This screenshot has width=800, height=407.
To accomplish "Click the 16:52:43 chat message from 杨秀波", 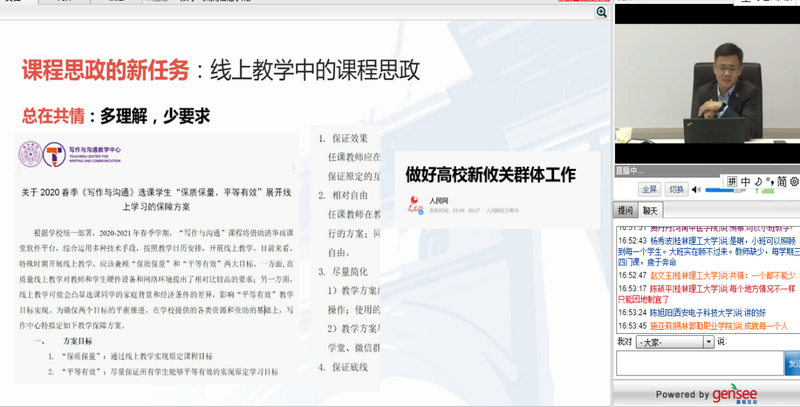I will tap(708, 251).
